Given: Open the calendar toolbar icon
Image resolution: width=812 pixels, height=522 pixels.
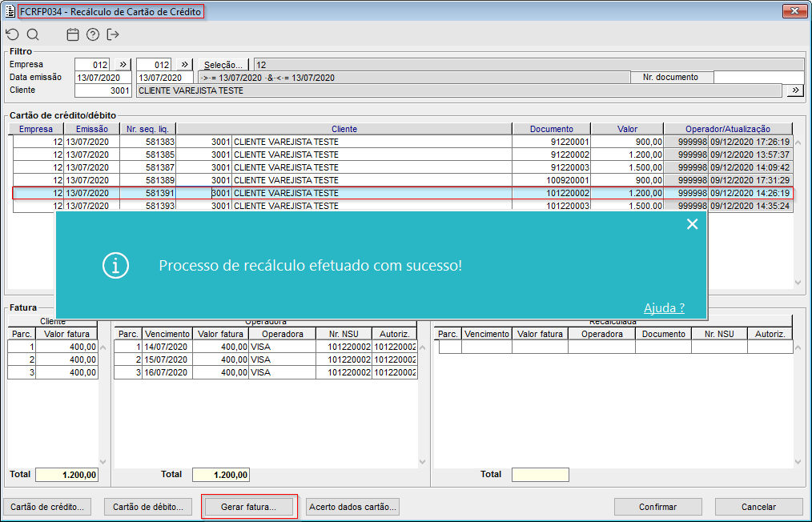Looking at the screenshot, I should coord(73,34).
